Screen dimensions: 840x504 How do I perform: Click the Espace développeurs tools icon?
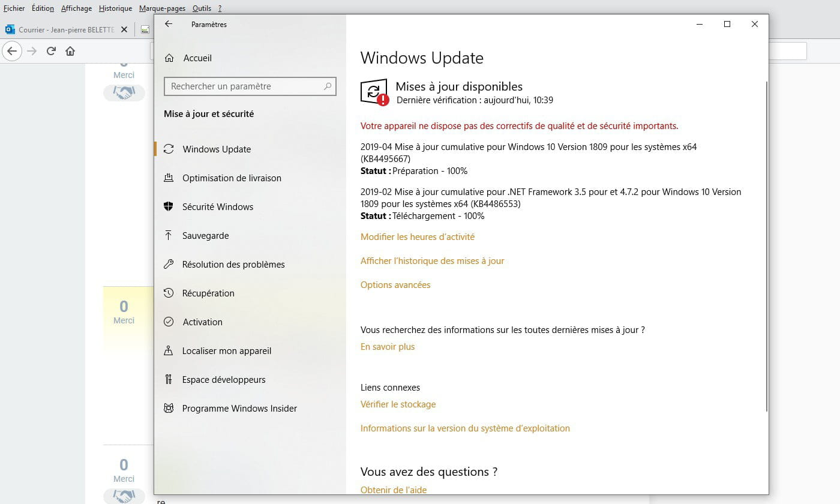(169, 379)
